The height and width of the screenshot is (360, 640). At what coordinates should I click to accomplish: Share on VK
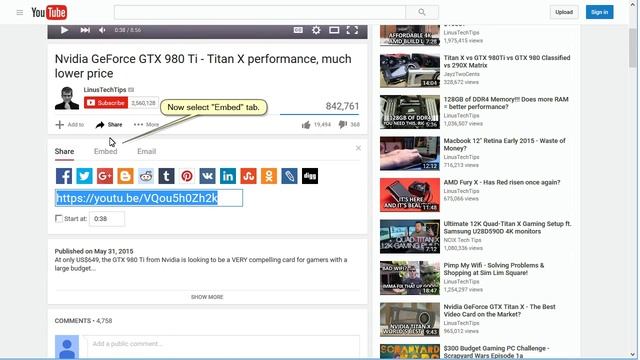tap(207, 176)
